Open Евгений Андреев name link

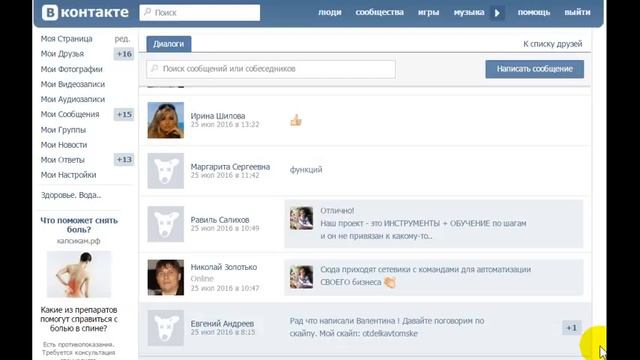pyautogui.click(x=222, y=323)
